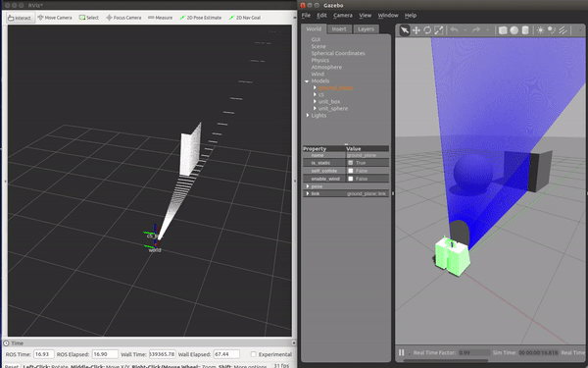Viewport: 588px width, 368px height.
Task: Enable the enable_wind checkbox
Action: [x=351, y=179]
